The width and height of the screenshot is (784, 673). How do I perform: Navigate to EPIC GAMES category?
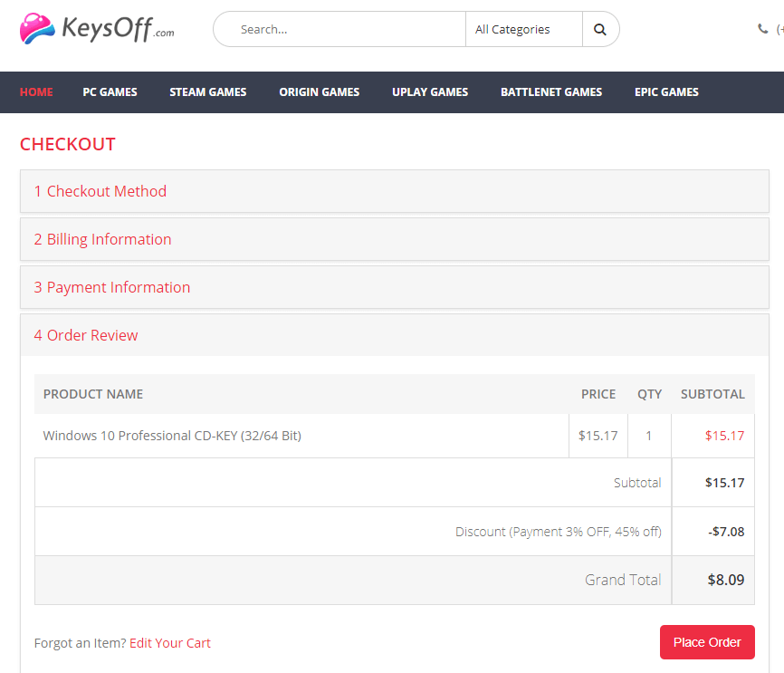click(x=666, y=91)
